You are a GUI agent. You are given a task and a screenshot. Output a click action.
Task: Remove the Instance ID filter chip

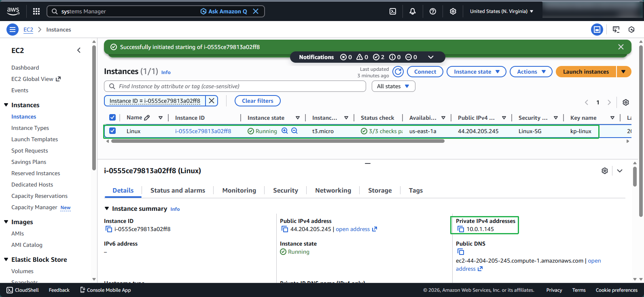pyautogui.click(x=212, y=101)
